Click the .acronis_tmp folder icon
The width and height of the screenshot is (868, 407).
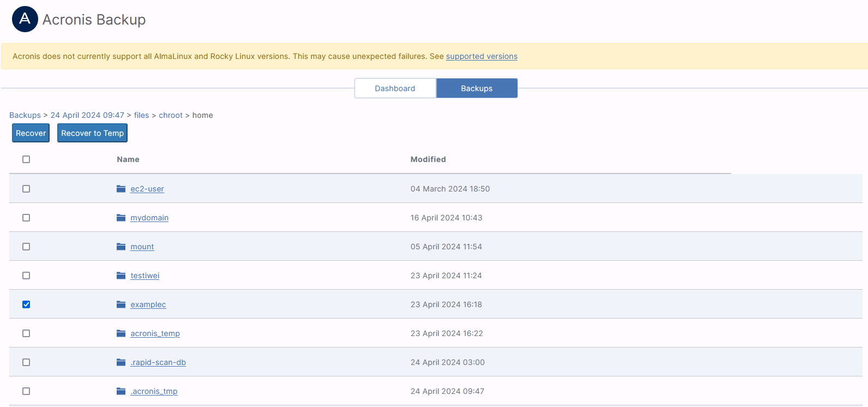(121, 391)
